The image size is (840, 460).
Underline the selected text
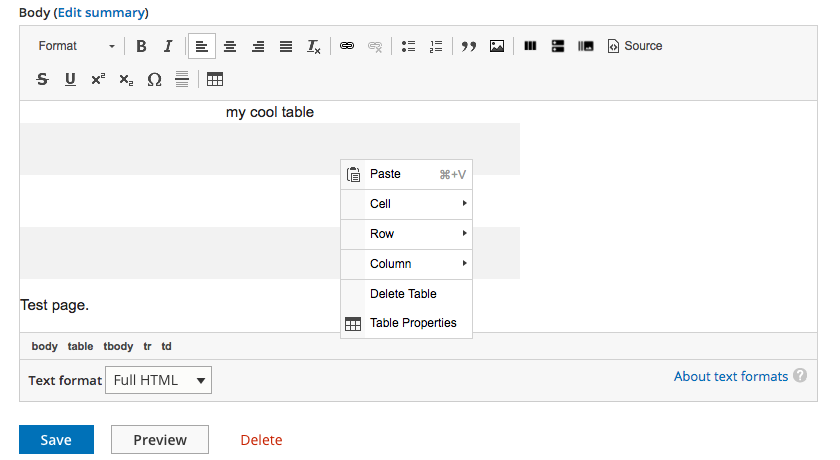[x=70, y=79]
